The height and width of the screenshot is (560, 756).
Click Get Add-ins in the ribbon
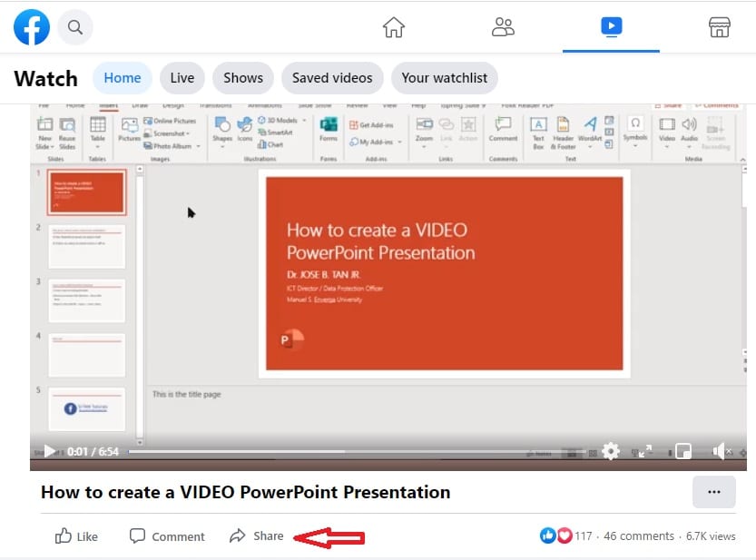click(x=371, y=125)
